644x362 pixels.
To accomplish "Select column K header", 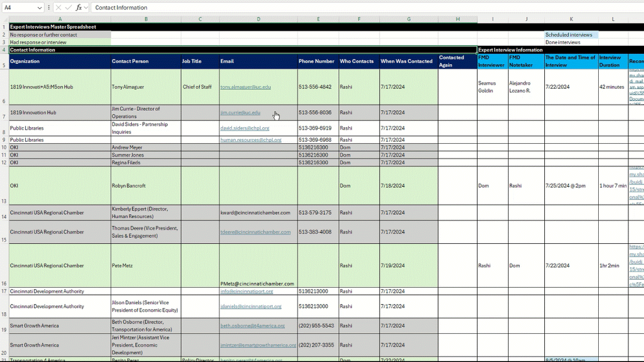I will (x=571, y=19).
